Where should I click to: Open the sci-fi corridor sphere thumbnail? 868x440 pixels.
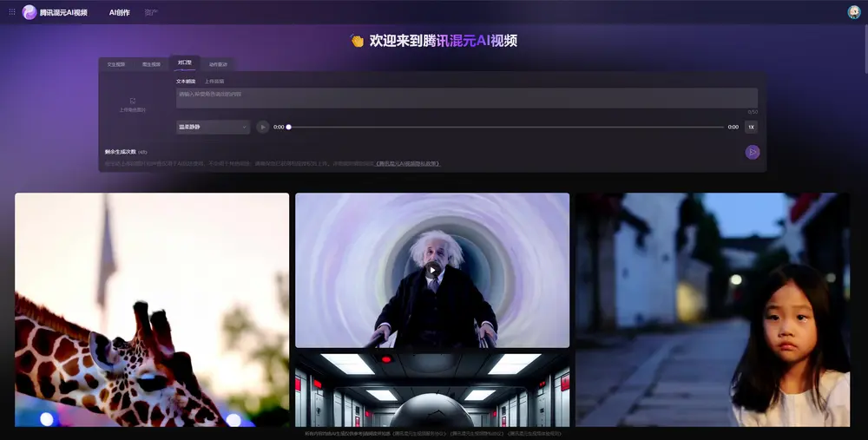432,390
